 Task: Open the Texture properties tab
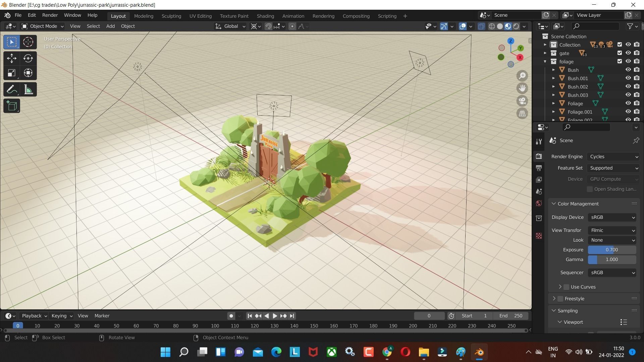[539, 236]
